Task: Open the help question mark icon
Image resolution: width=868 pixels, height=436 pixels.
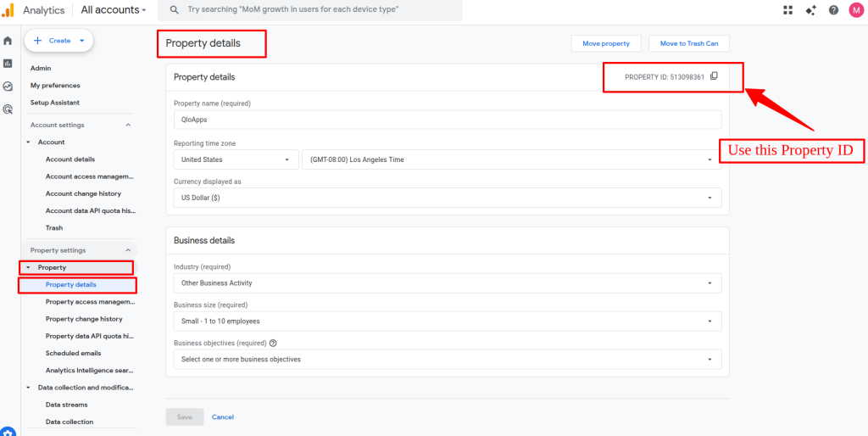Action: [x=833, y=10]
